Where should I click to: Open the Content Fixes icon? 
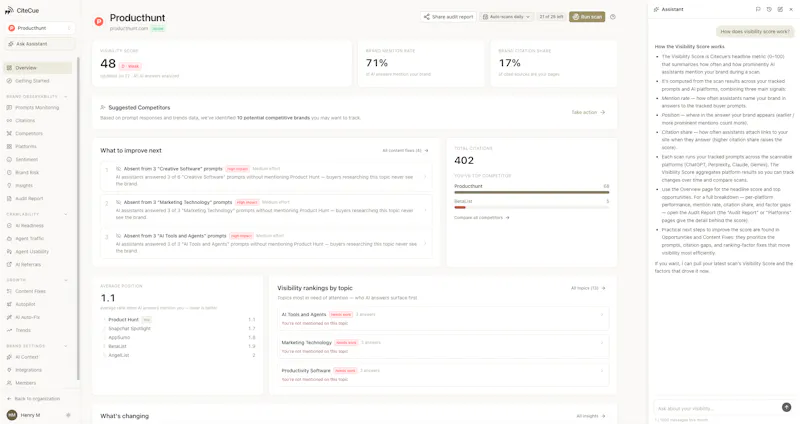click(x=9, y=291)
